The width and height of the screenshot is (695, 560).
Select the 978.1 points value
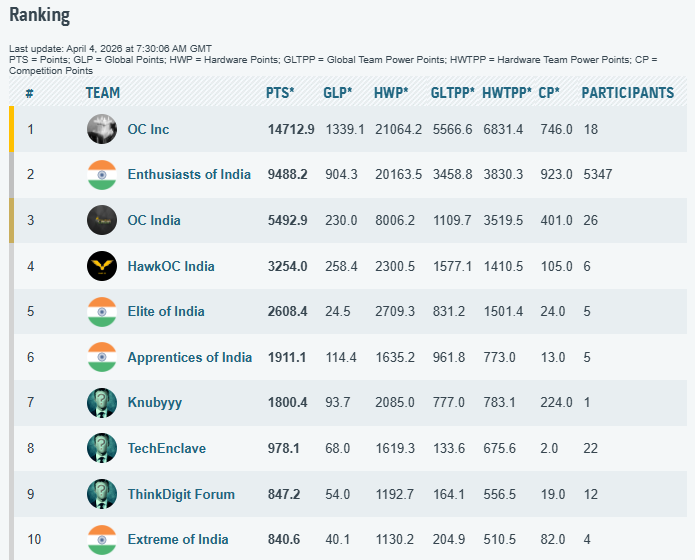[284, 448]
